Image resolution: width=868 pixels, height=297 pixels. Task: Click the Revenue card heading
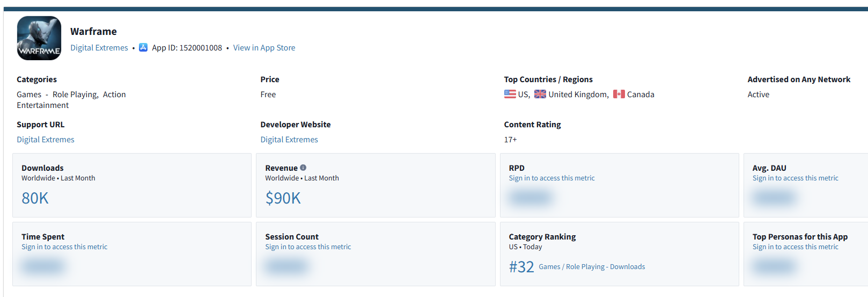click(281, 168)
